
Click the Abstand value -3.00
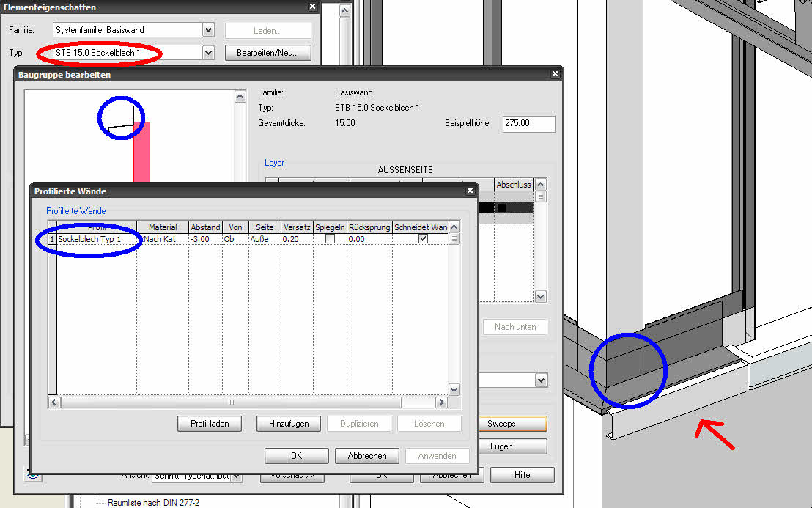(x=205, y=239)
